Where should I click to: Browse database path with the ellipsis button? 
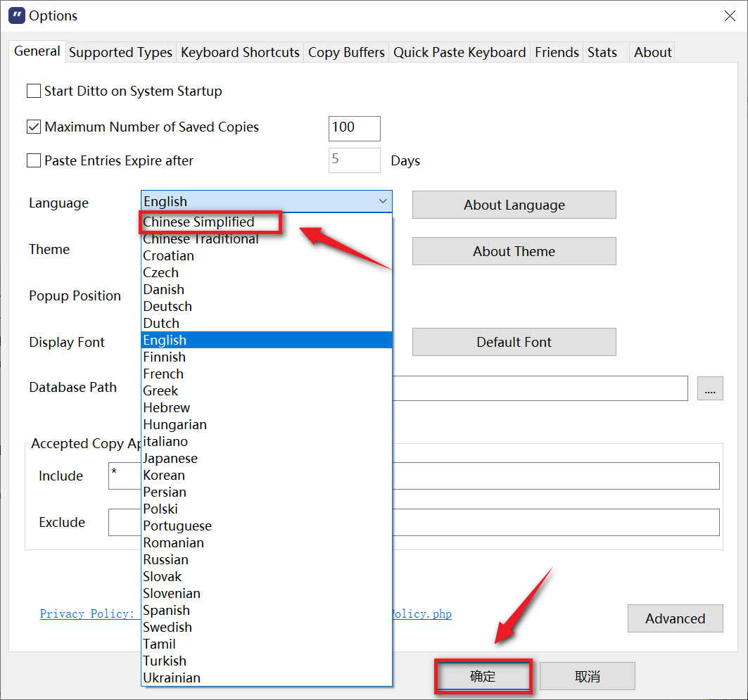[x=710, y=388]
